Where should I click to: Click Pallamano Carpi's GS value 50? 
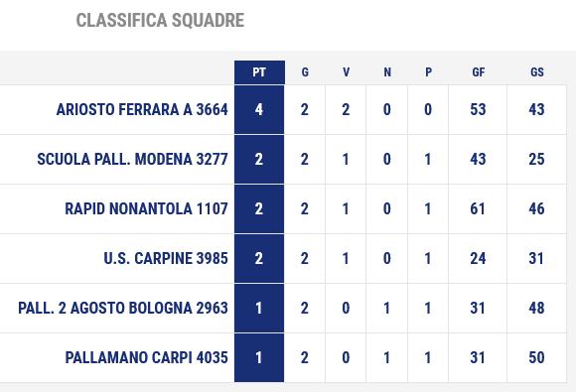(x=536, y=357)
